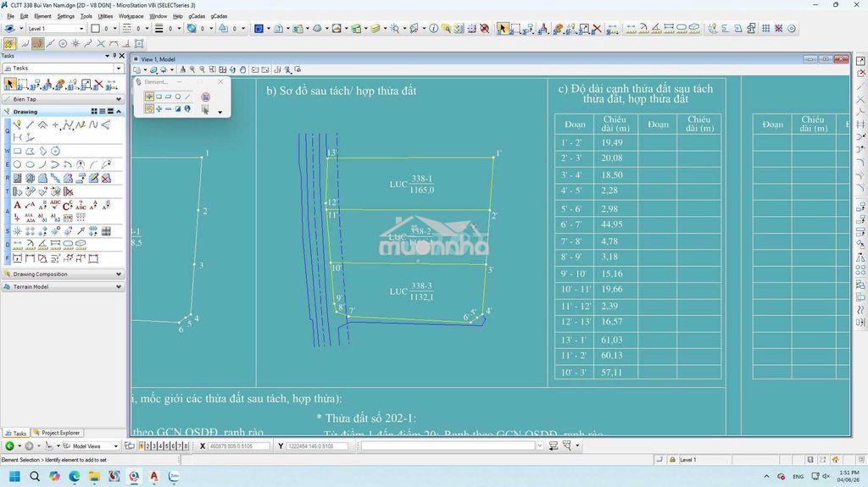Image resolution: width=868 pixels, height=487 pixels.
Task: Open the Windows Start menu
Action: coord(15,476)
